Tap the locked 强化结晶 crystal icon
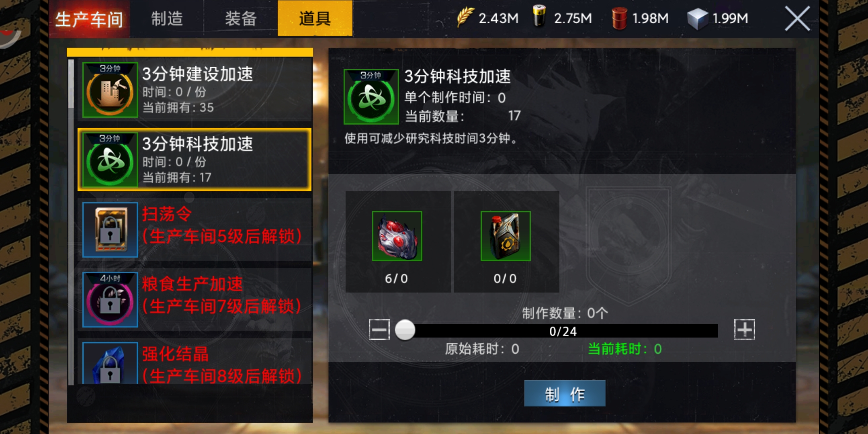 (110, 363)
